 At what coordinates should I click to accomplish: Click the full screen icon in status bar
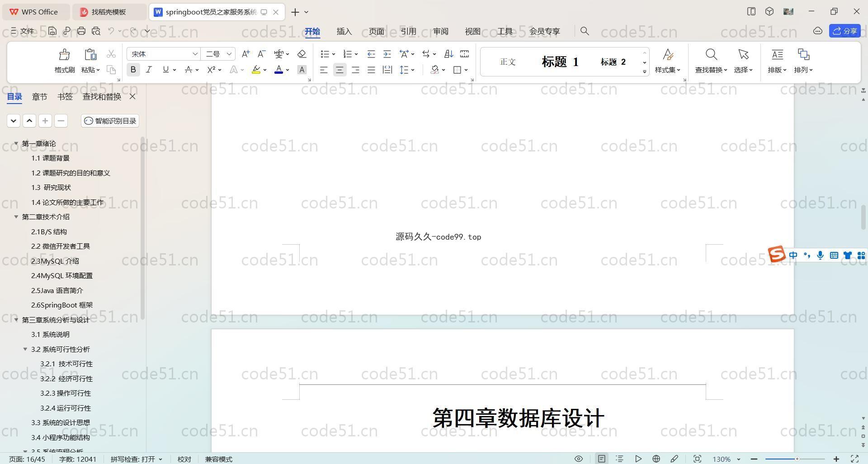pos(854,459)
